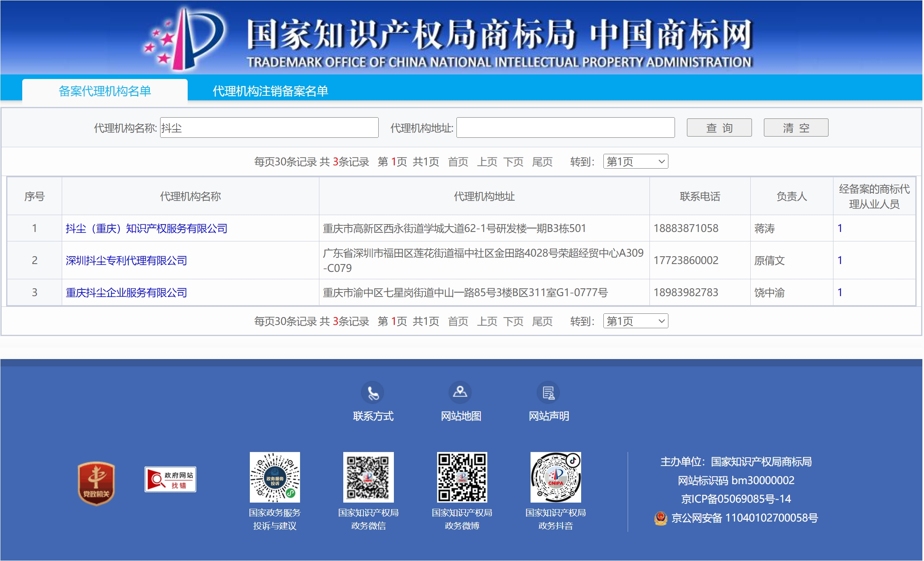This screenshot has height=561, width=924.
Task: Click 下页 in bottom pagination
Action: 514,322
